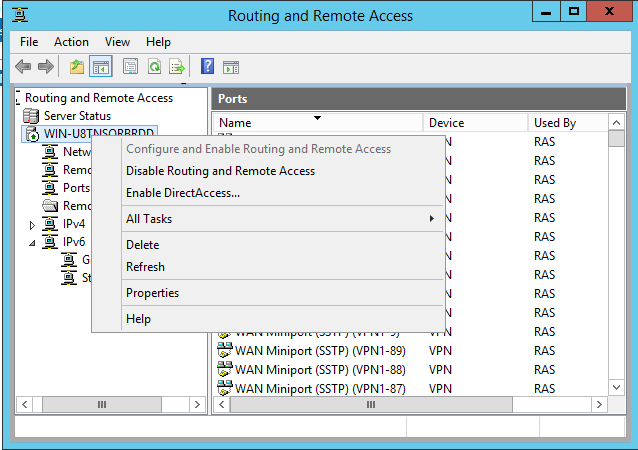
Task: Select WAN Miniport (SSTP) (VPN1-89) row
Action: pyautogui.click(x=411, y=350)
